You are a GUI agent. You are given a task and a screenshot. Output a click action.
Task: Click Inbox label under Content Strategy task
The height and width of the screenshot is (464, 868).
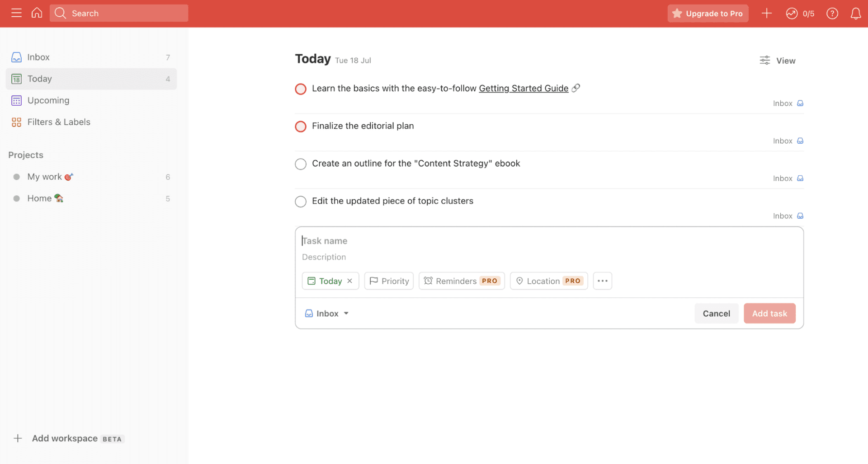click(x=788, y=178)
